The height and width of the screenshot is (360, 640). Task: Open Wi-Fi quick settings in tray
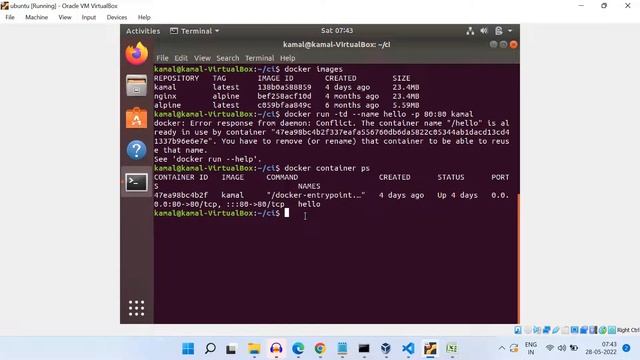pos(550,348)
